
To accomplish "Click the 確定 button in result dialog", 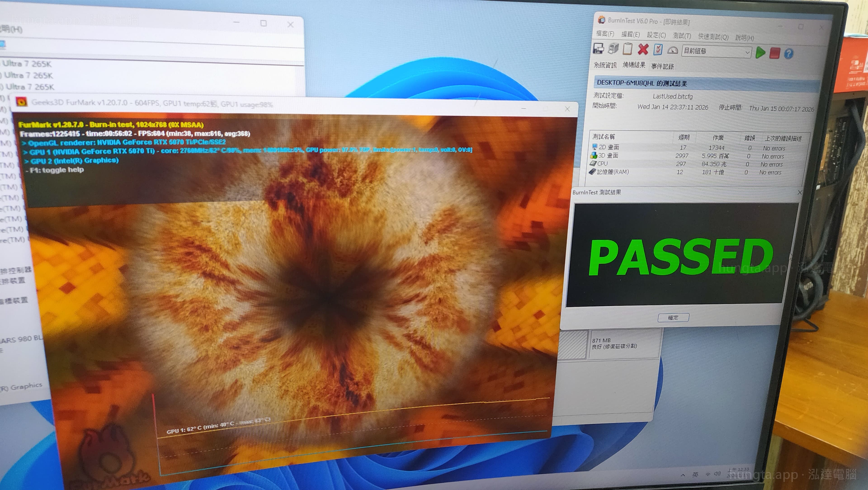I will (x=673, y=318).
